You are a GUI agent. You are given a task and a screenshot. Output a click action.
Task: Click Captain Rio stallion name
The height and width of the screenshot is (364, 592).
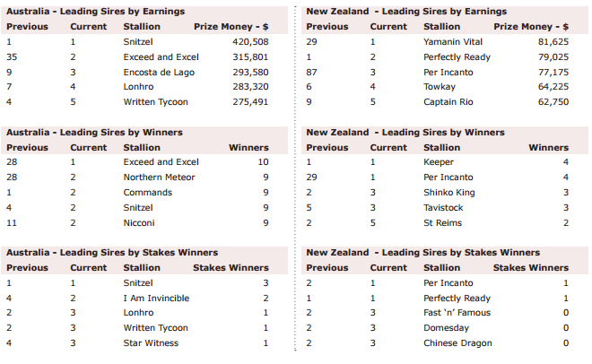pos(448,102)
